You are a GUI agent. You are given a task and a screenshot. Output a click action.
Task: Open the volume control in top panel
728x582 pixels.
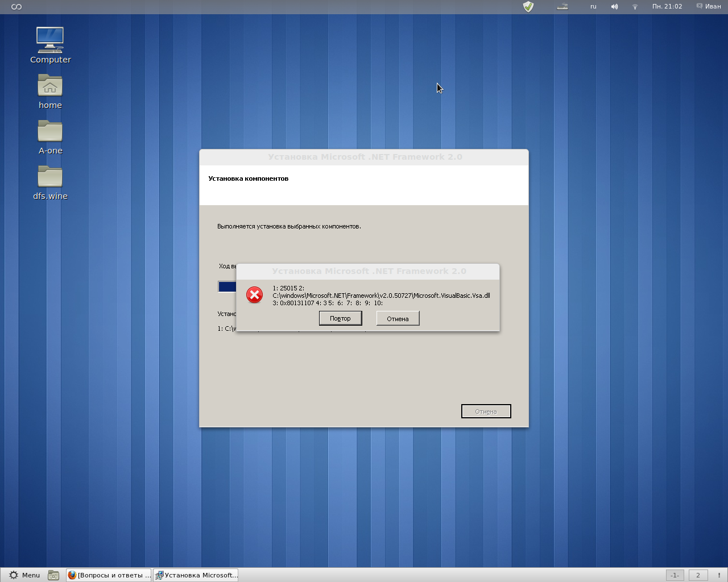coord(614,7)
